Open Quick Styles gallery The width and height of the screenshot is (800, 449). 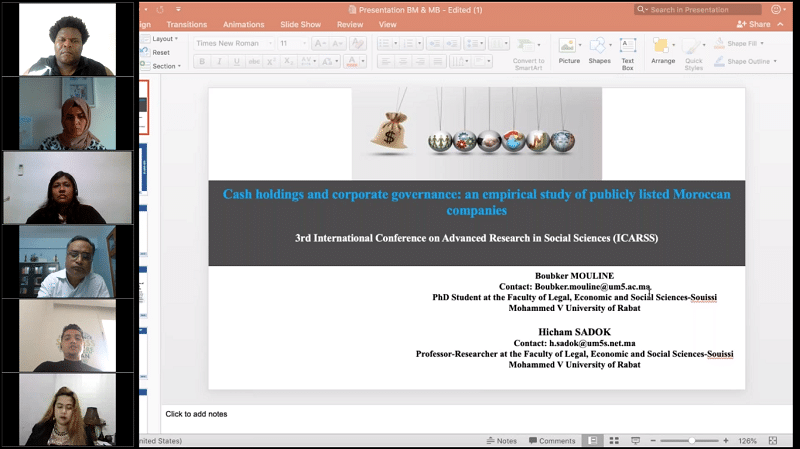pos(693,54)
